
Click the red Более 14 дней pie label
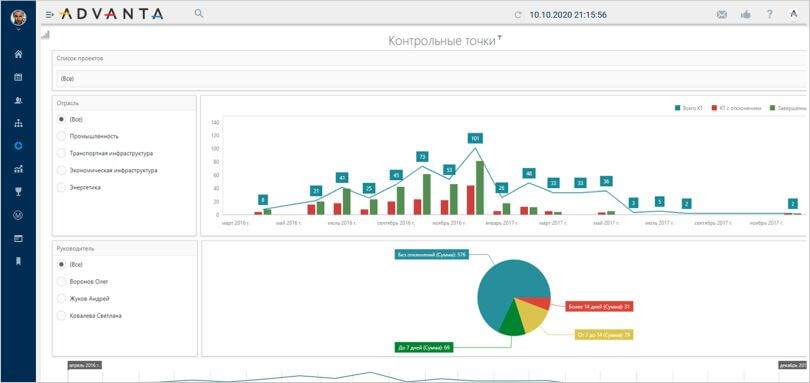click(x=599, y=307)
